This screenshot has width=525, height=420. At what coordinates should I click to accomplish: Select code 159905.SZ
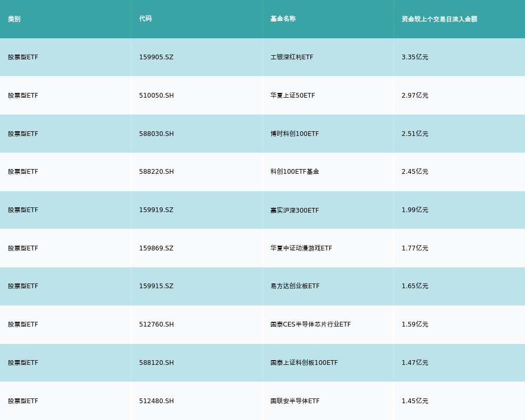156,57
